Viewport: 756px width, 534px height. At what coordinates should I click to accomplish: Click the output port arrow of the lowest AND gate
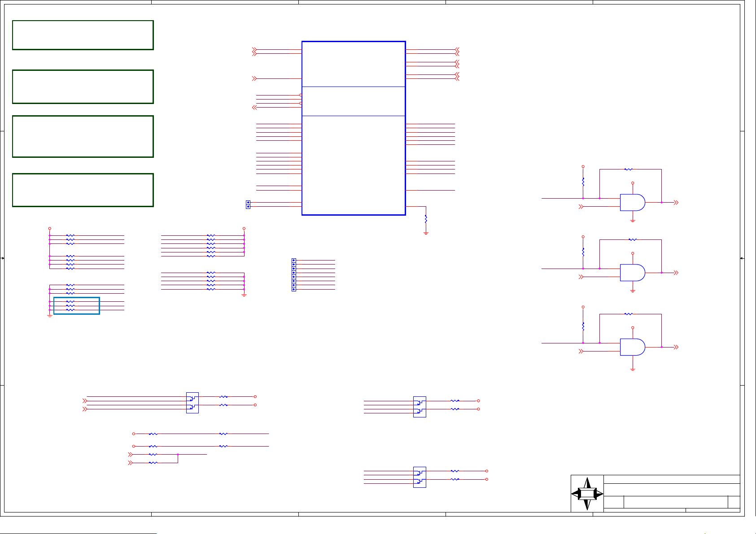(x=676, y=347)
